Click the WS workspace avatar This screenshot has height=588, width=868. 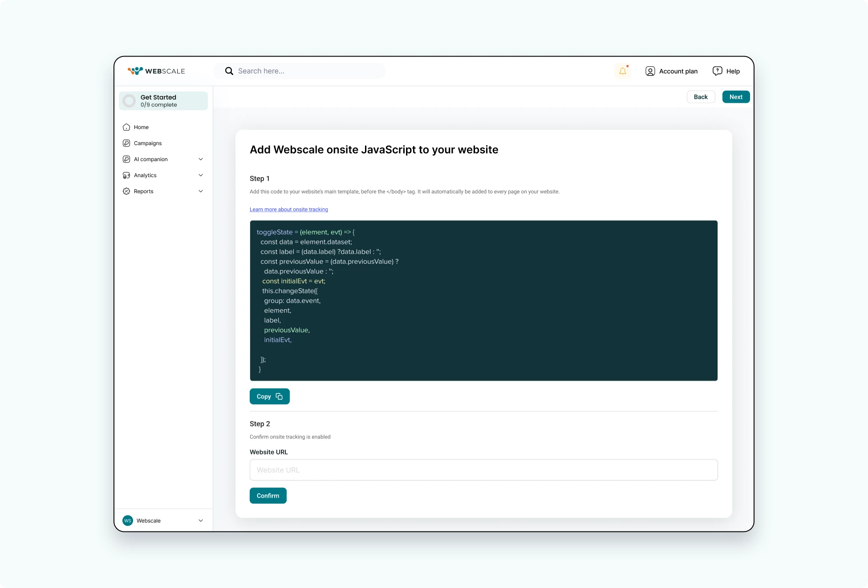[128, 521]
